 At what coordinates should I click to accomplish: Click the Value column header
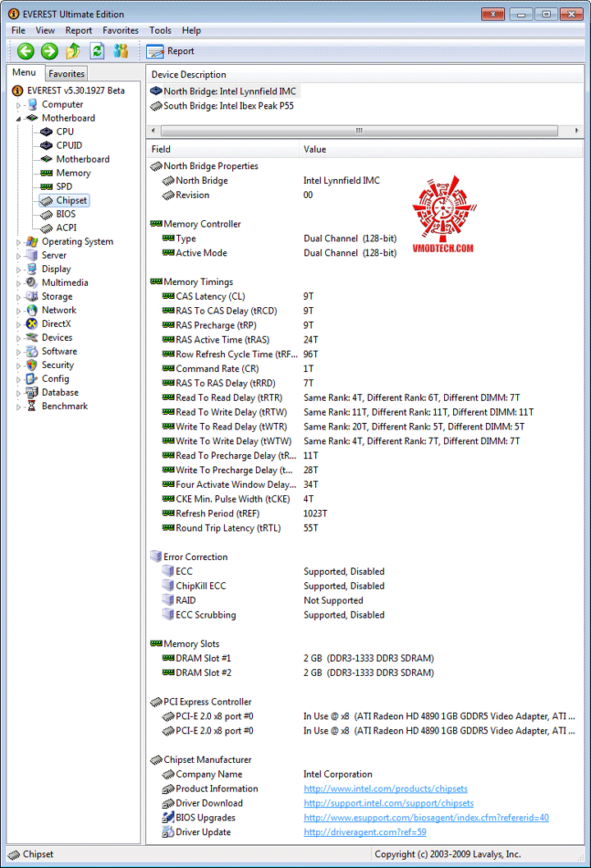(x=441, y=149)
